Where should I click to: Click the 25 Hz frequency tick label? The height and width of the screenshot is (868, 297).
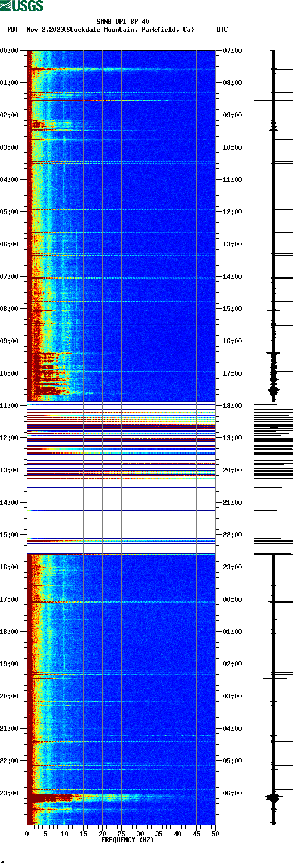[121, 834]
